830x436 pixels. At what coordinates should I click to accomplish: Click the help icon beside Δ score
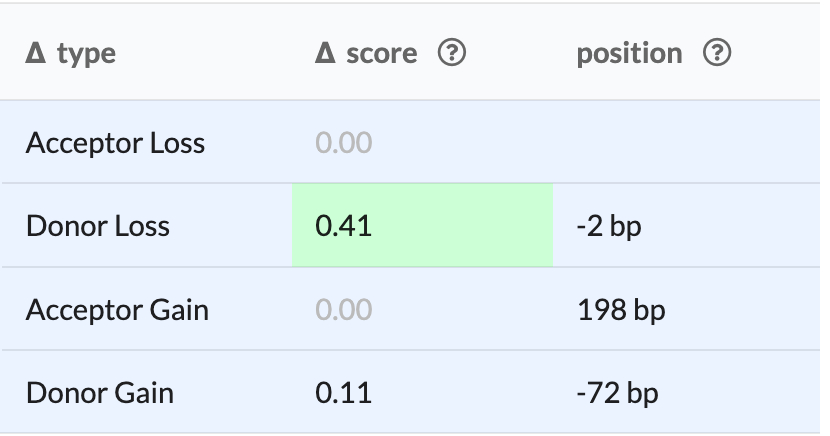453,54
